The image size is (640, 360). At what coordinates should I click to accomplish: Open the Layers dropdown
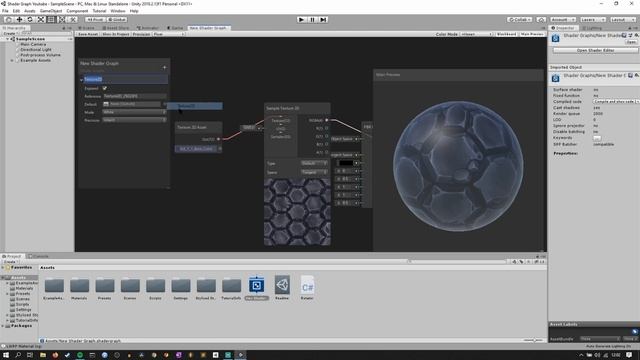pyautogui.click(x=593, y=19)
